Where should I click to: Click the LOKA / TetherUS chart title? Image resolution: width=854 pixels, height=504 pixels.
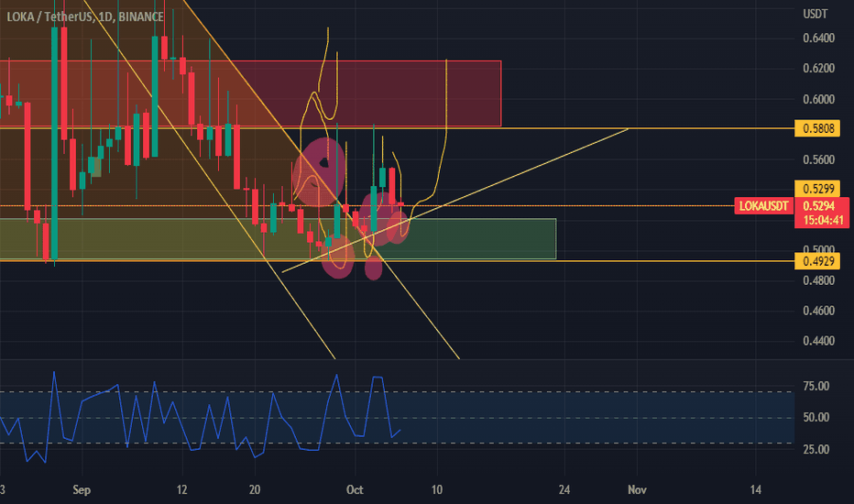tap(85, 16)
